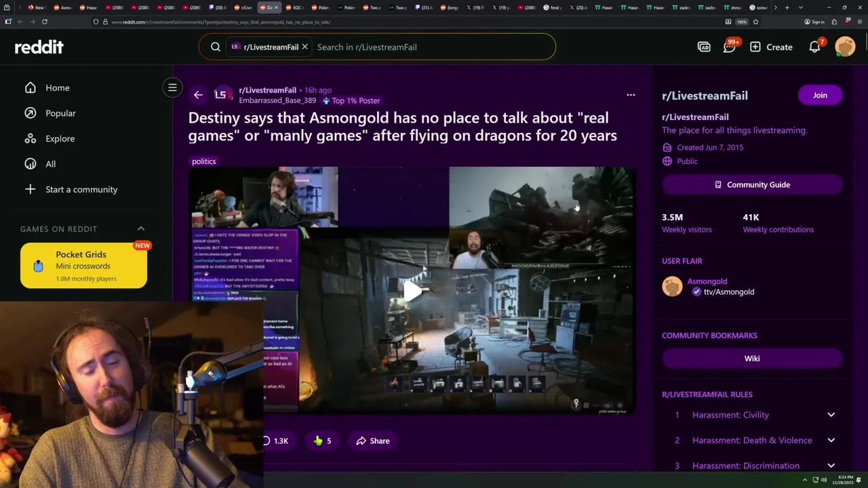Open system tray volume icon

824,480
